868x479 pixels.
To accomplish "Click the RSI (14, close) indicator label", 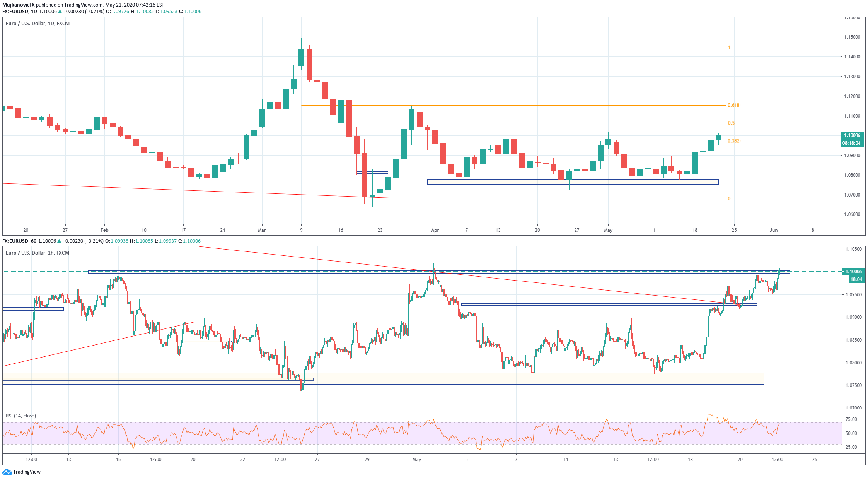I will (21, 416).
